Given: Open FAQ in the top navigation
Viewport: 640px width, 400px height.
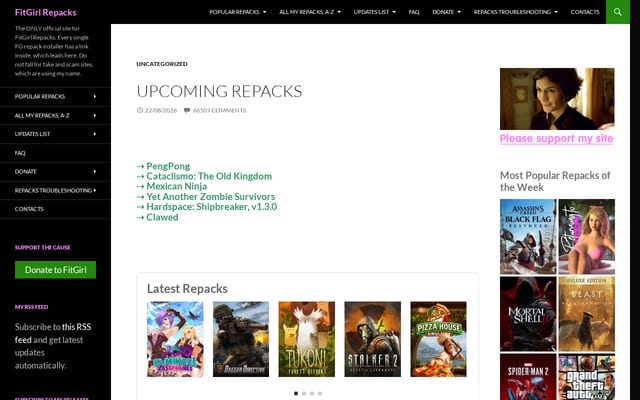Looking at the screenshot, I should coord(414,12).
